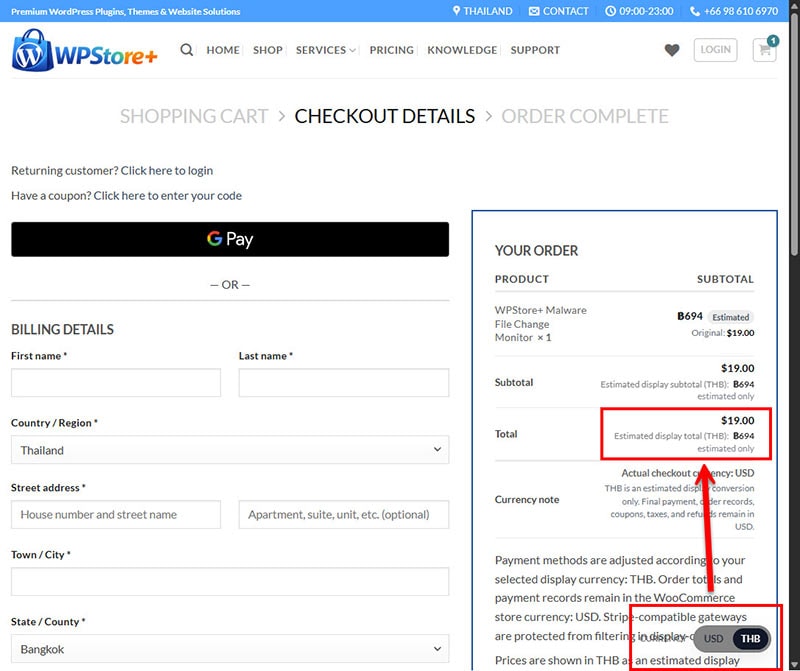Open the Support menu item
This screenshot has width=800, height=671.
535,50
